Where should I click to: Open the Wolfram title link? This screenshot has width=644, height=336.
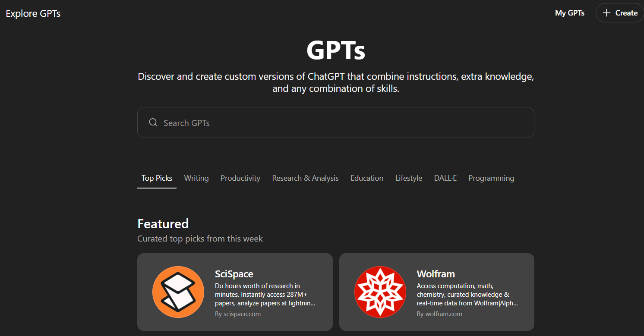tap(436, 274)
